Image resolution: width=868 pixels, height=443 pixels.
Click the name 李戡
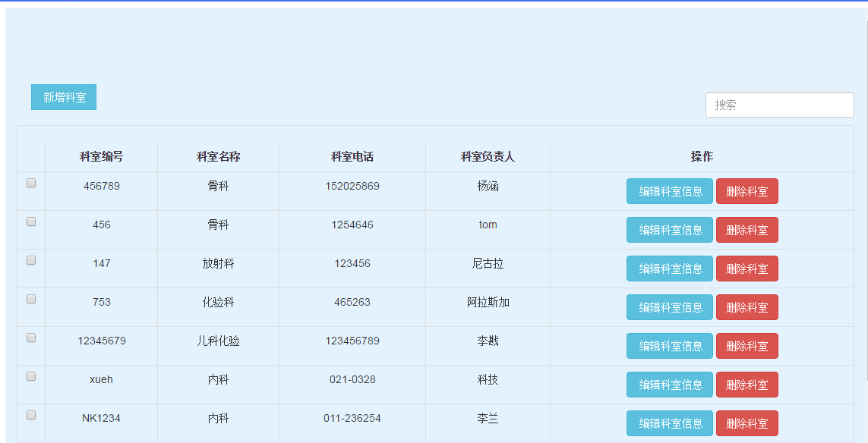pyautogui.click(x=488, y=341)
